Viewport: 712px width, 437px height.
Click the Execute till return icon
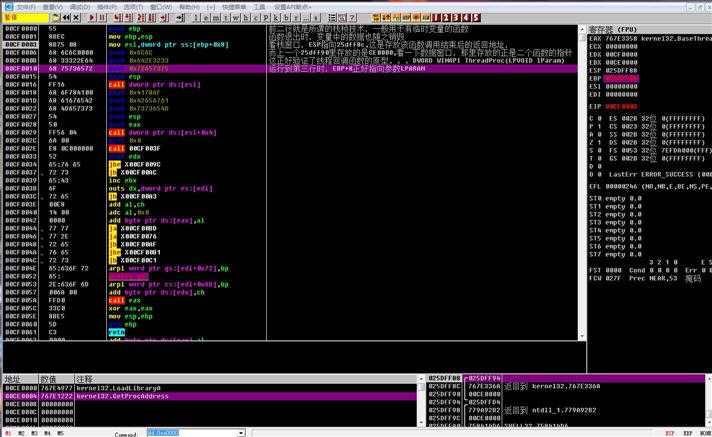click(164, 18)
